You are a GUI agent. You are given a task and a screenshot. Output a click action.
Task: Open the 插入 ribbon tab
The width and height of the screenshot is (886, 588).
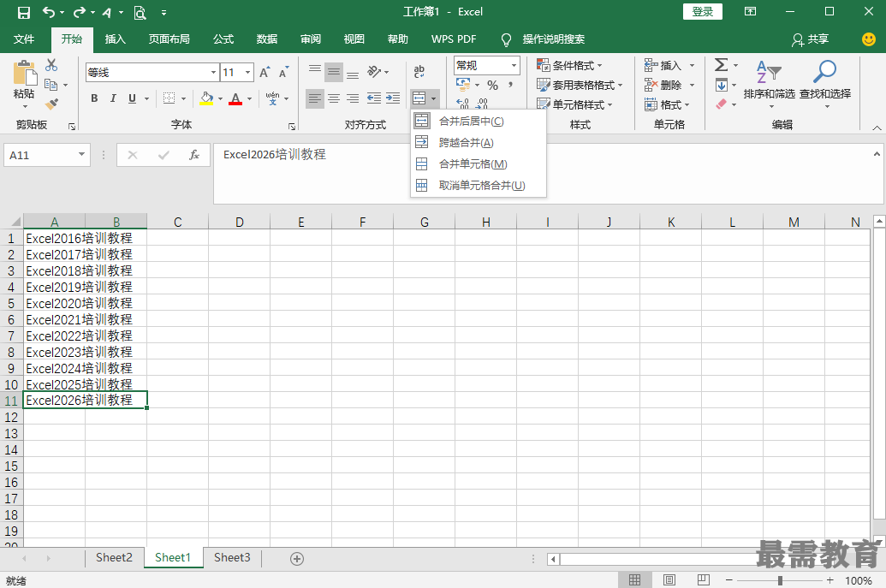coord(116,39)
